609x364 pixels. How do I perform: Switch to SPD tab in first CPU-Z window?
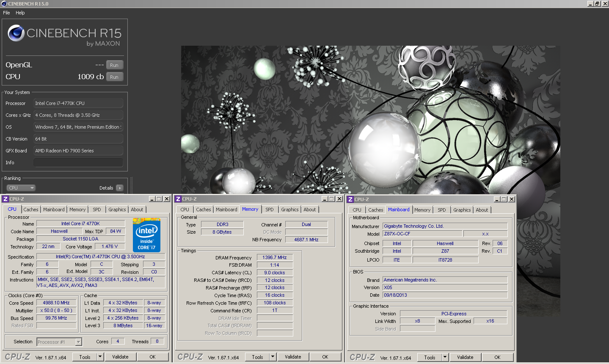pos(97,210)
